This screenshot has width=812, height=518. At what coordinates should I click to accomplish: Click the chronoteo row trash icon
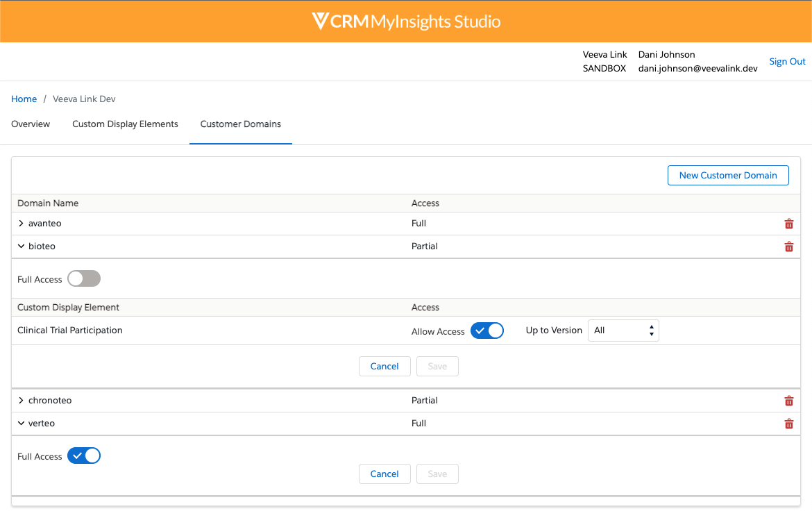(788, 401)
